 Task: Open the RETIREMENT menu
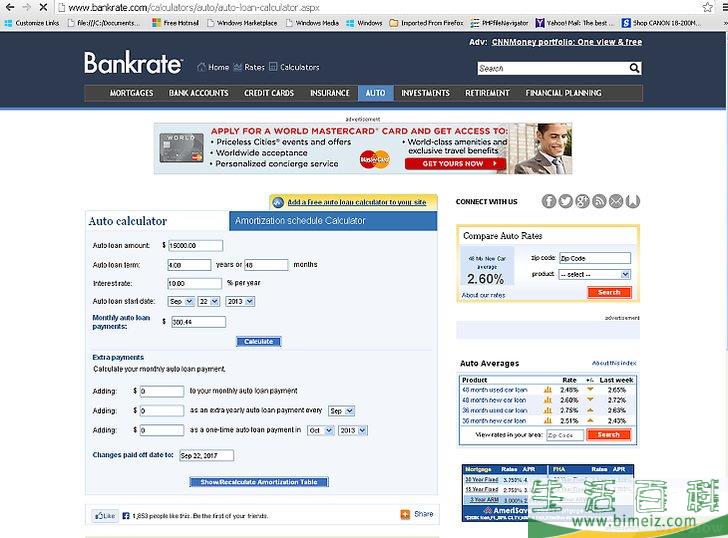[x=487, y=93]
